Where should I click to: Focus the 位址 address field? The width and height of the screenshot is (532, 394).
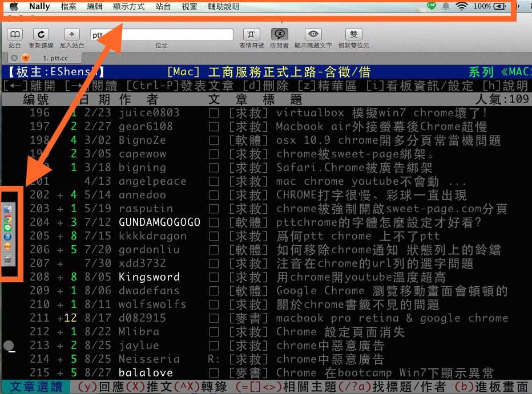[x=162, y=34]
